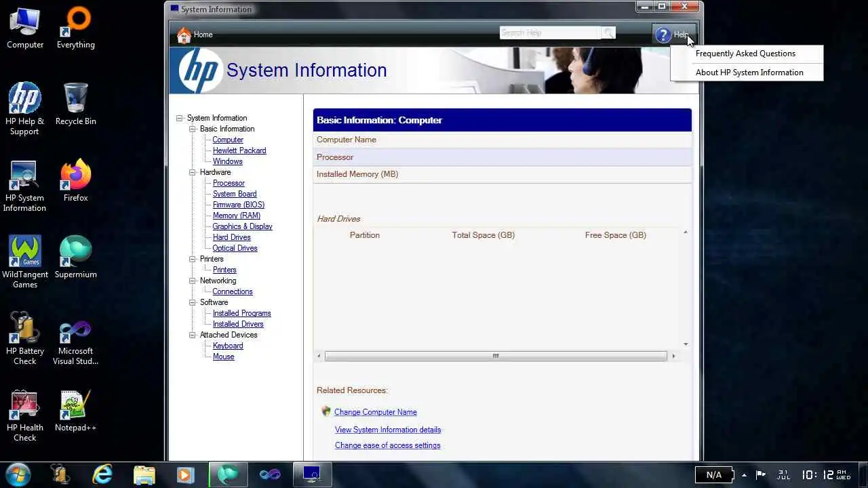Image resolution: width=868 pixels, height=488 pixels.
Task: Open Visual Studio taskbar icon
Action: 270,474
